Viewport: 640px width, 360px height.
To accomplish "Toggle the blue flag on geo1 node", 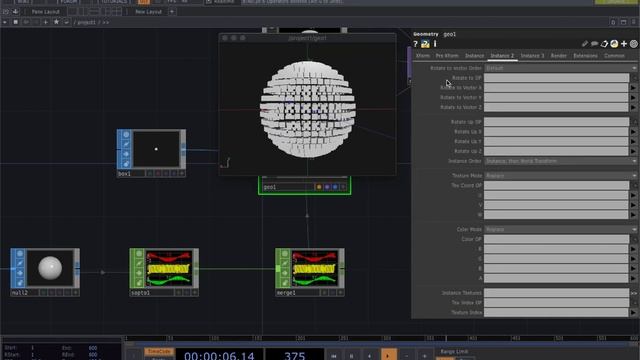I will 335,187.
